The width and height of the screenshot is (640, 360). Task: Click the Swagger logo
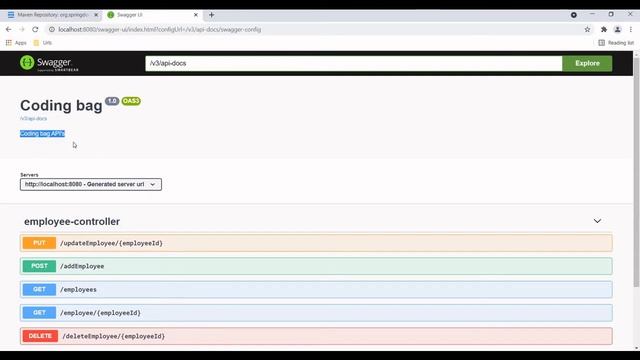pos(49,63)
